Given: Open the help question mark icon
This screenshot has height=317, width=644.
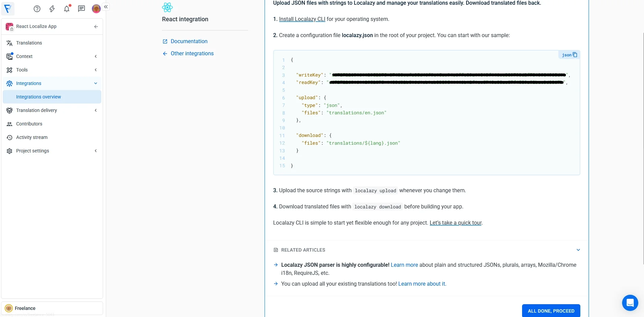Looking at the screenshot, I should 37,9.
